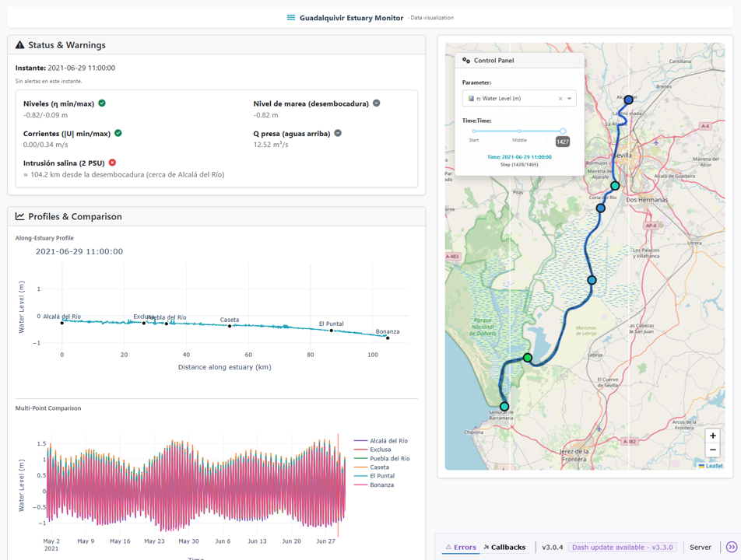The image size is (741, 560).
Task: Click the Instante 2021-06-29 11:00:00 text
Action: pyautogui.click(x=65, y=68)
